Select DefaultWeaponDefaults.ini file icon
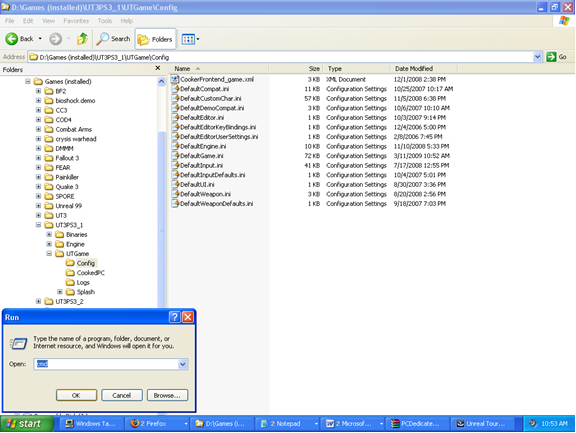Screen dimensions: 576x433 [175, 203]
